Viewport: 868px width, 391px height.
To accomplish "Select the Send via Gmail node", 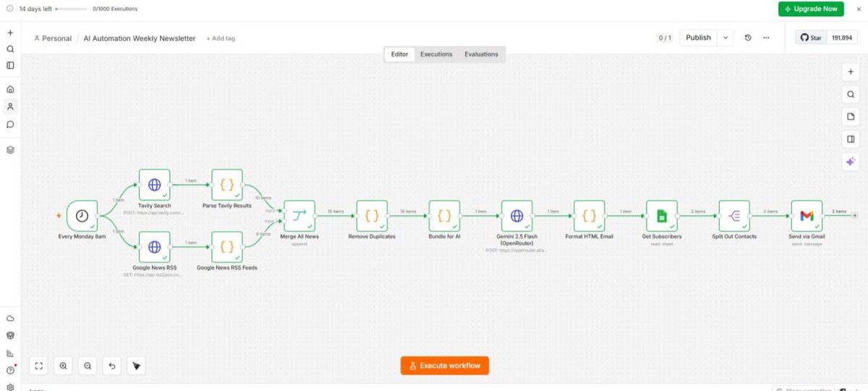I will pos(807,216).
